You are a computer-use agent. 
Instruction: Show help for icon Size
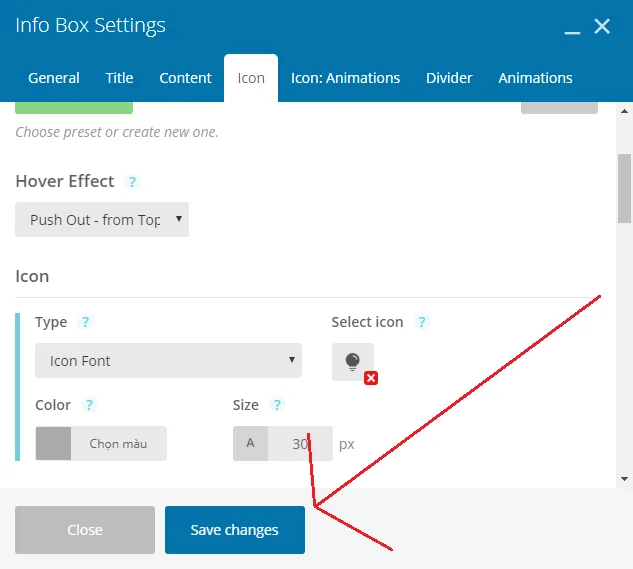tap(277, 405)
